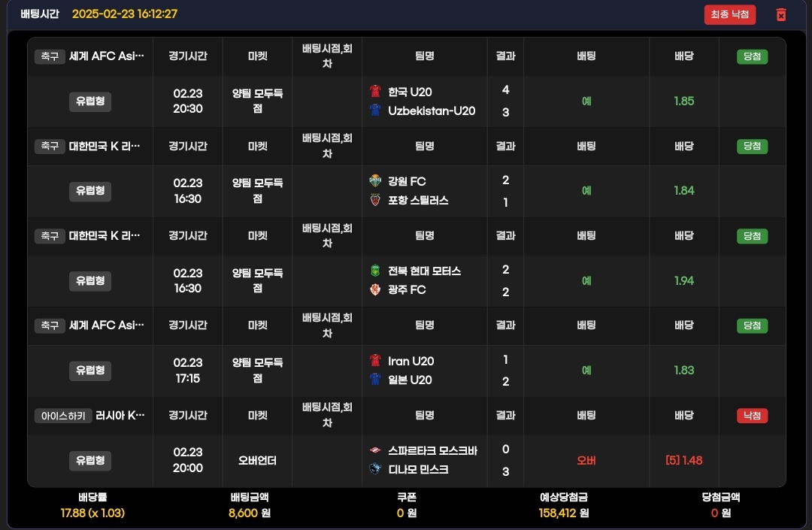
Task: Select the 축구 tag on the first row
Action: pos(50,56)
